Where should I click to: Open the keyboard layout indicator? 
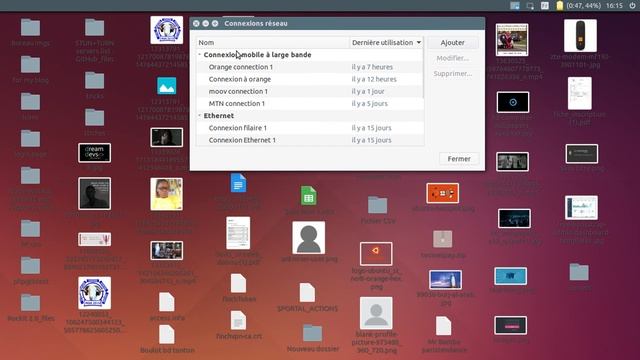coord(545,5)
